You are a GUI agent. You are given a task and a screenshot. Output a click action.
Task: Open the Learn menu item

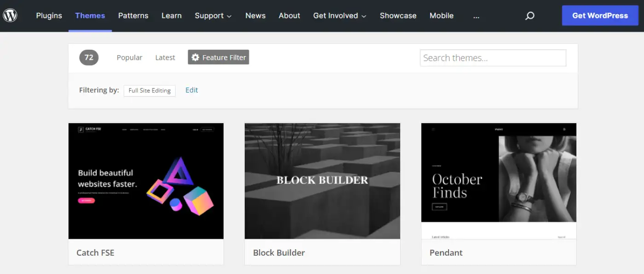pyautogui.click(x=172, y=16)
